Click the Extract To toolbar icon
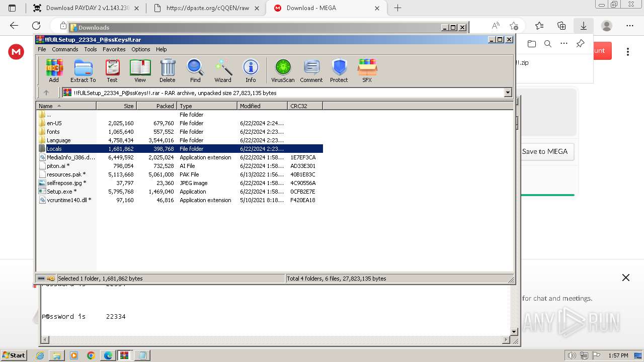 [83, 70]
